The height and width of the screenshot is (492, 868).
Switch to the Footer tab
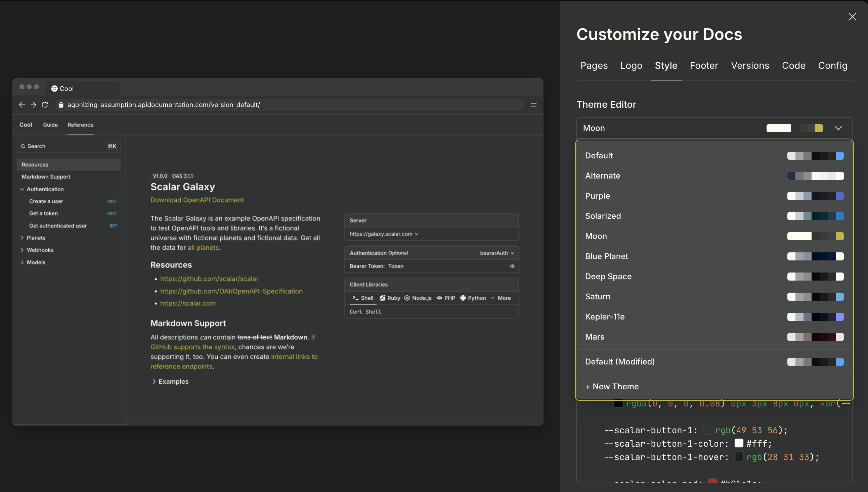704,65
